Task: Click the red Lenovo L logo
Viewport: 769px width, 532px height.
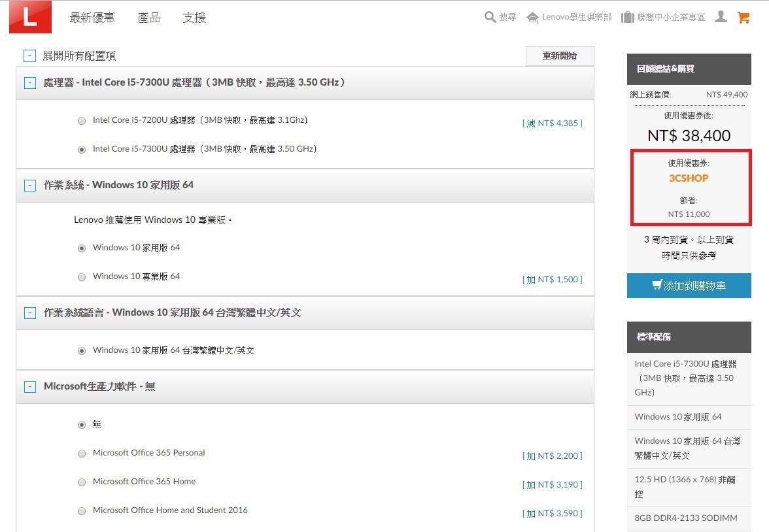Action: click(x=30, y=17)
